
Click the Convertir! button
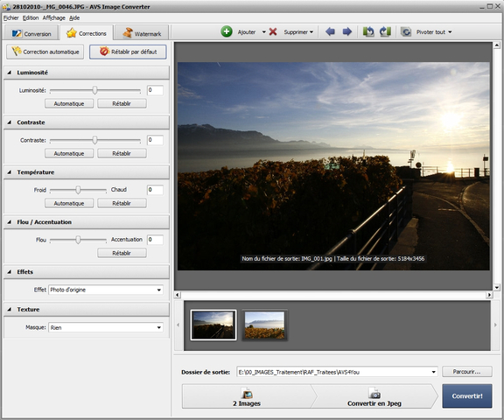(467, 395)
